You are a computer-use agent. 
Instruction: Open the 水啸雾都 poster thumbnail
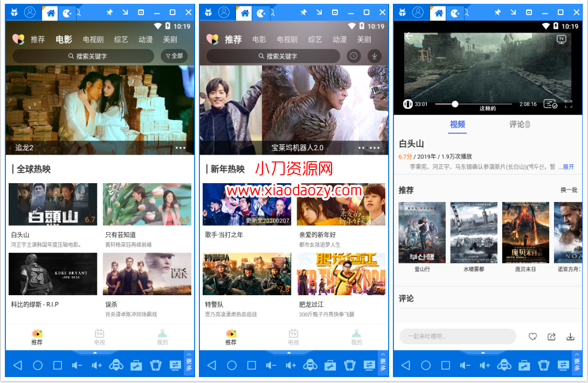(x=474, y=233)
